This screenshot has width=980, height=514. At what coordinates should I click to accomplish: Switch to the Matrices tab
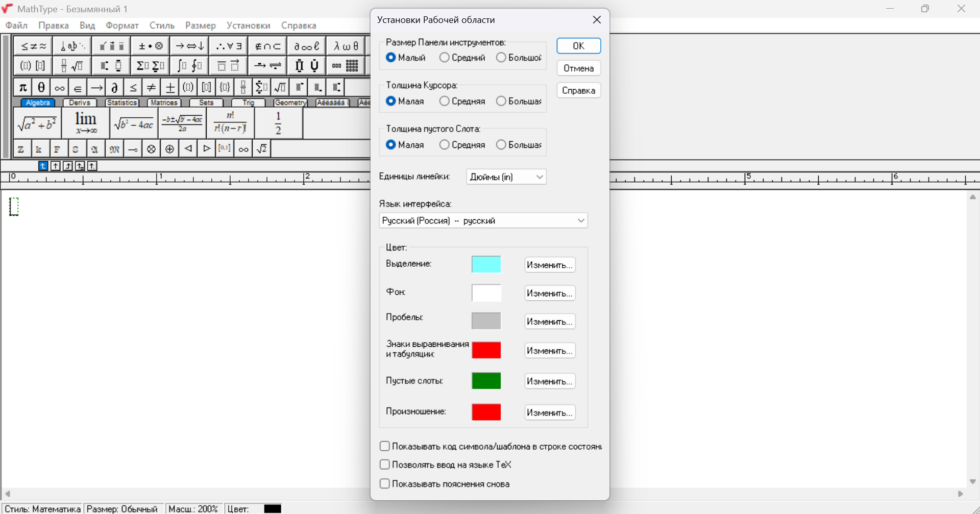click(x=164, y=102)
